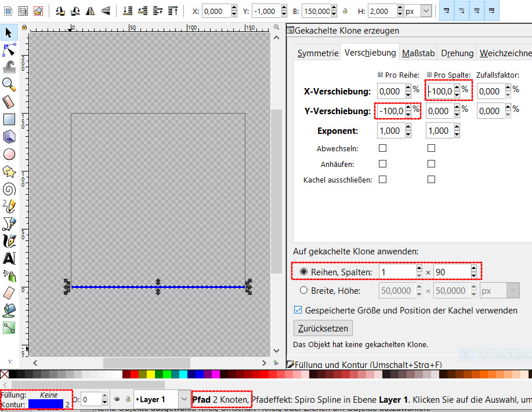Check Anhäufen checkbox in Pro Reihe column
532x412 pixels.
click(x=382, y=163)
